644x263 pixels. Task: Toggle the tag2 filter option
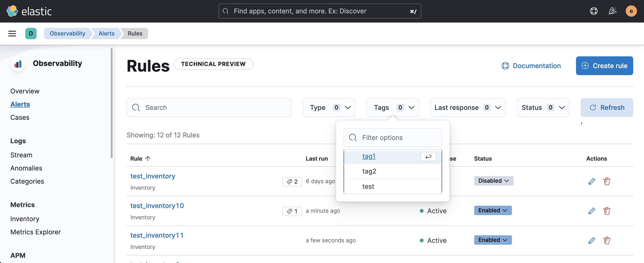369,171
